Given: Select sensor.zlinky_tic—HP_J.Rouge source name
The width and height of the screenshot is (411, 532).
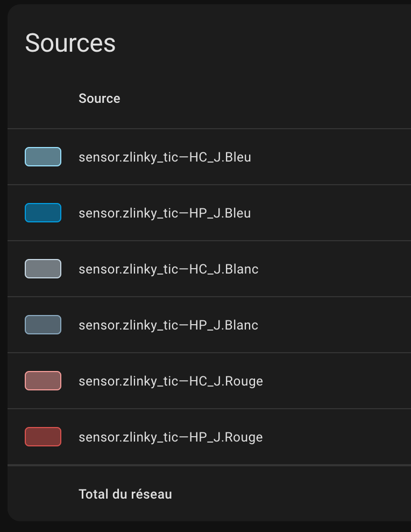Looking at the screenshot, I should (x=171, y=437).
